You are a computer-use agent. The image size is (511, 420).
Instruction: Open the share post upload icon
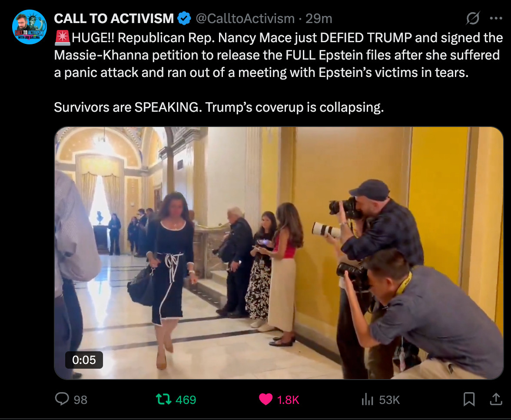click(496, 399)
